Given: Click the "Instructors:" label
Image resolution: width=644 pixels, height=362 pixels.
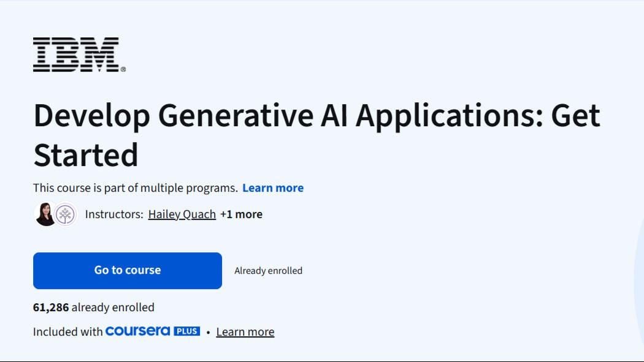Looking at the screenshot, I should 114,214.
